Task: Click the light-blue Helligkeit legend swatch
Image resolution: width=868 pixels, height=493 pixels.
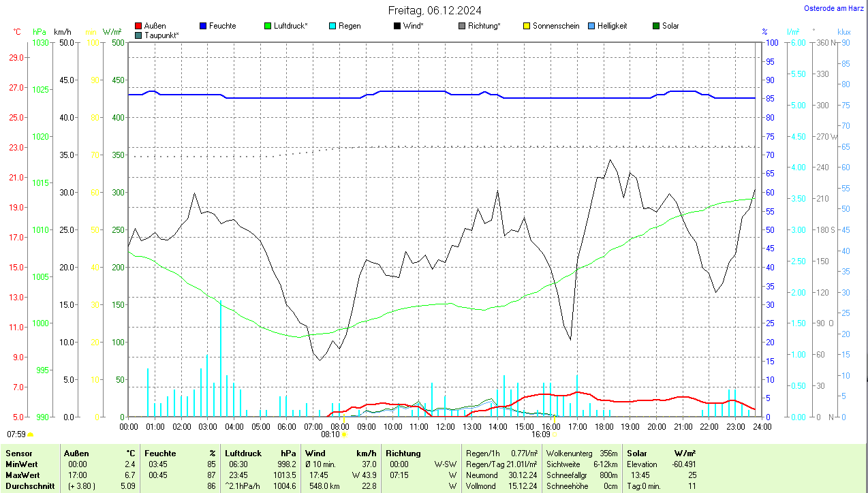Action: pyautogui.click(x=591, y=26)
